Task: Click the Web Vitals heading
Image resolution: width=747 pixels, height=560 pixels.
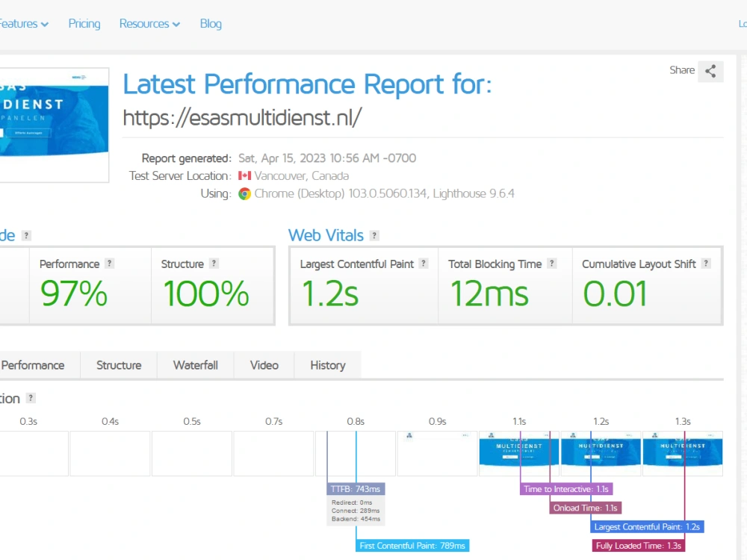Action: click(326, 235)
